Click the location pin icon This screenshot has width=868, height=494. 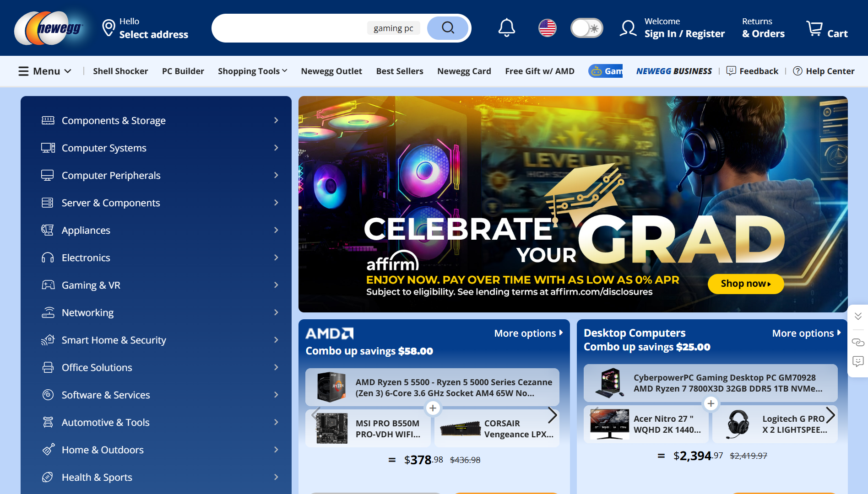[108, 28]
